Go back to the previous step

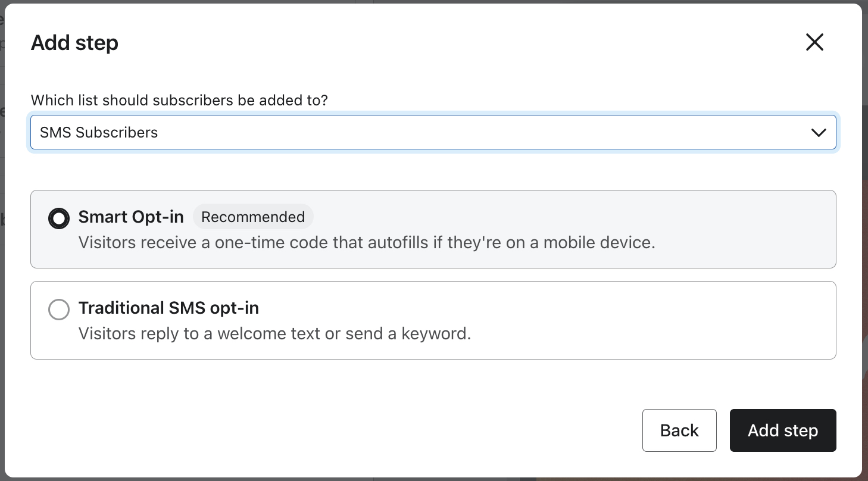(x=679, y=430)
